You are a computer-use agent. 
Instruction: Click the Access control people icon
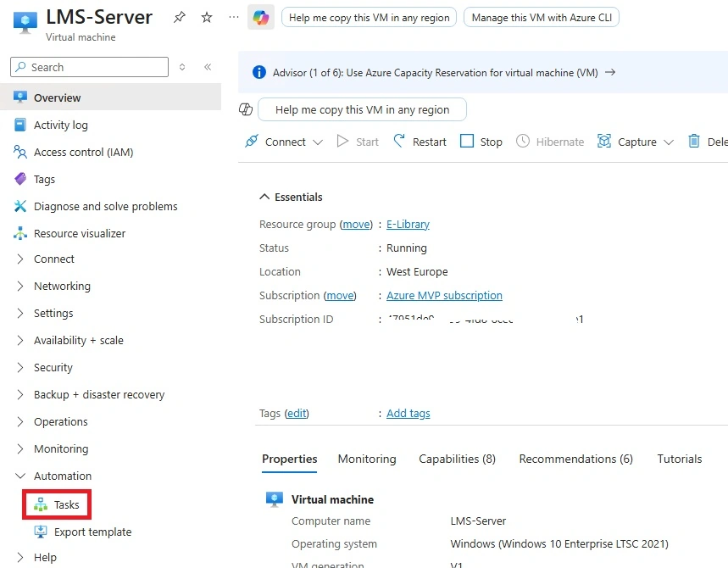point(20,152)
